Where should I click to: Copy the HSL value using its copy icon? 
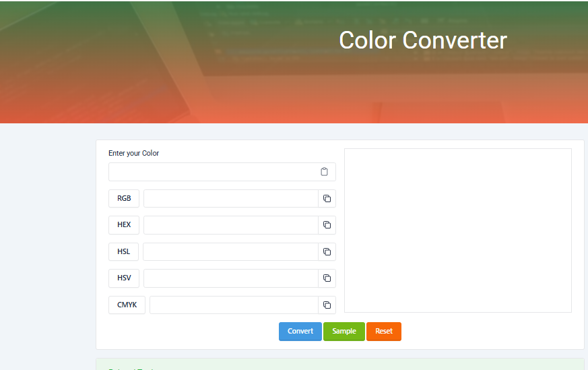tap(327, 252)
